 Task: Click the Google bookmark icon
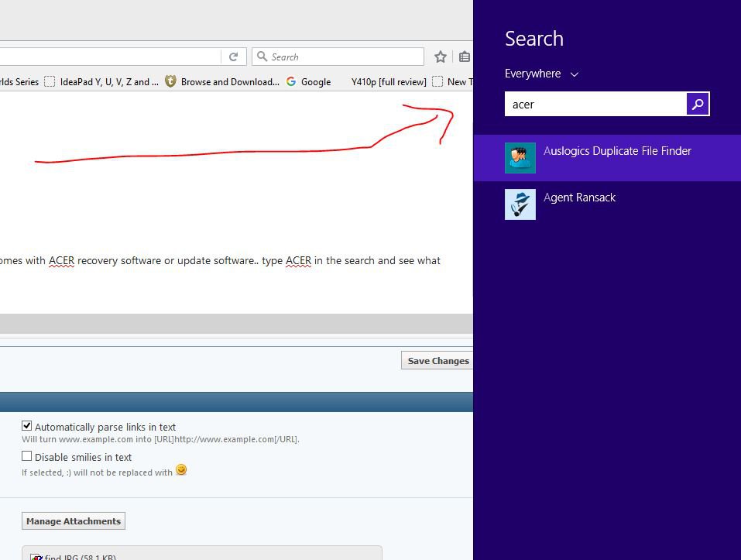[292, 81]
